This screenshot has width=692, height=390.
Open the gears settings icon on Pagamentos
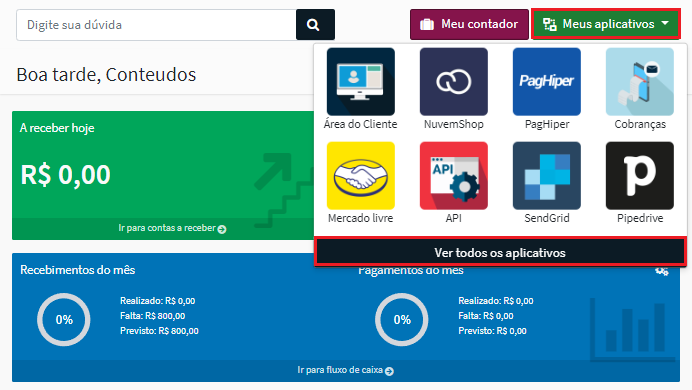tap(662, 271)
